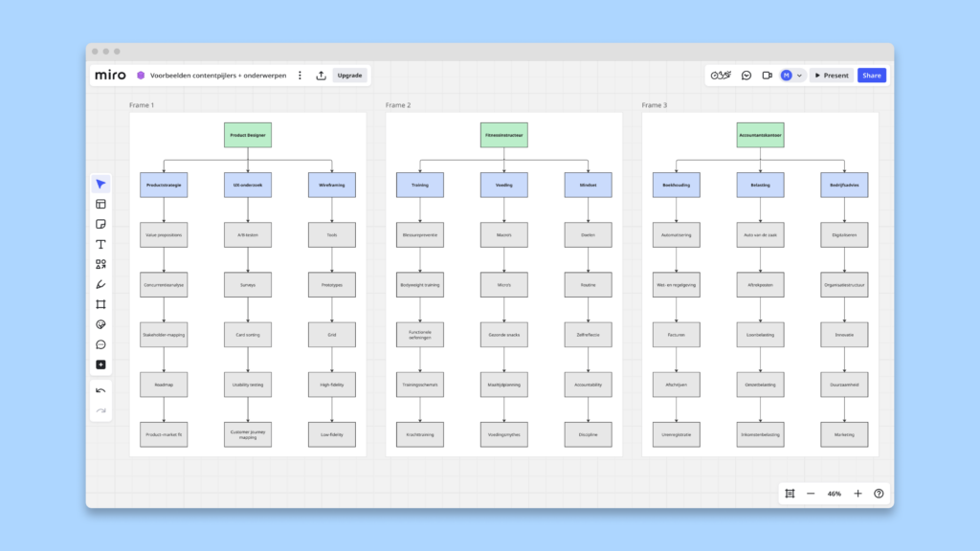Select the Product Designer green node
The height and width of the screenshot is (551, 980).
tap(248, 135)
